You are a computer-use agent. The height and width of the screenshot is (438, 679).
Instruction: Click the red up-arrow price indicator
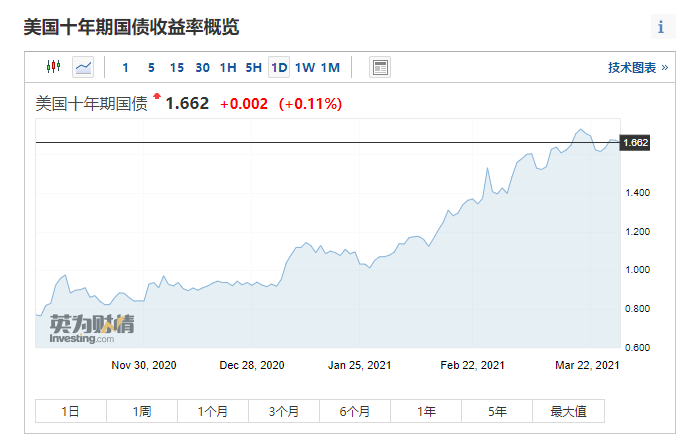click(157, 96)
